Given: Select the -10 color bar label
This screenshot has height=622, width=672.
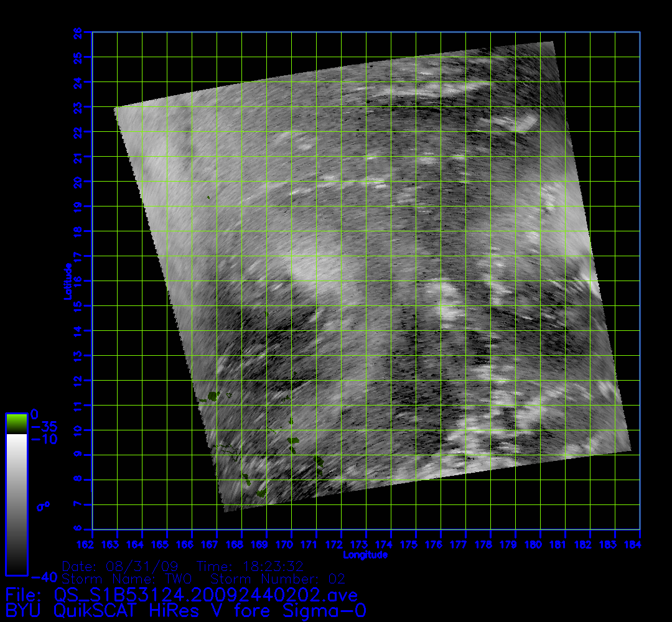Looking at the screenshot, I should click(x=45, y=440).
